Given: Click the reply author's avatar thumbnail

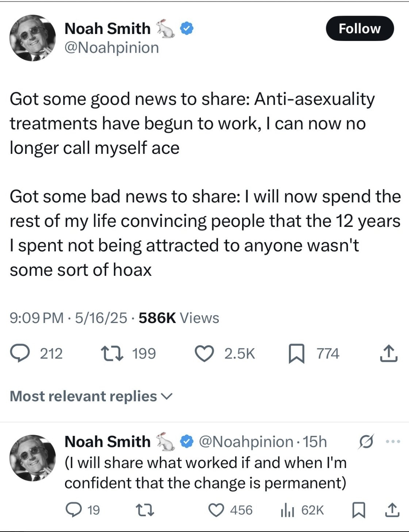Looking at the screenshot, I should coord(33,458).
